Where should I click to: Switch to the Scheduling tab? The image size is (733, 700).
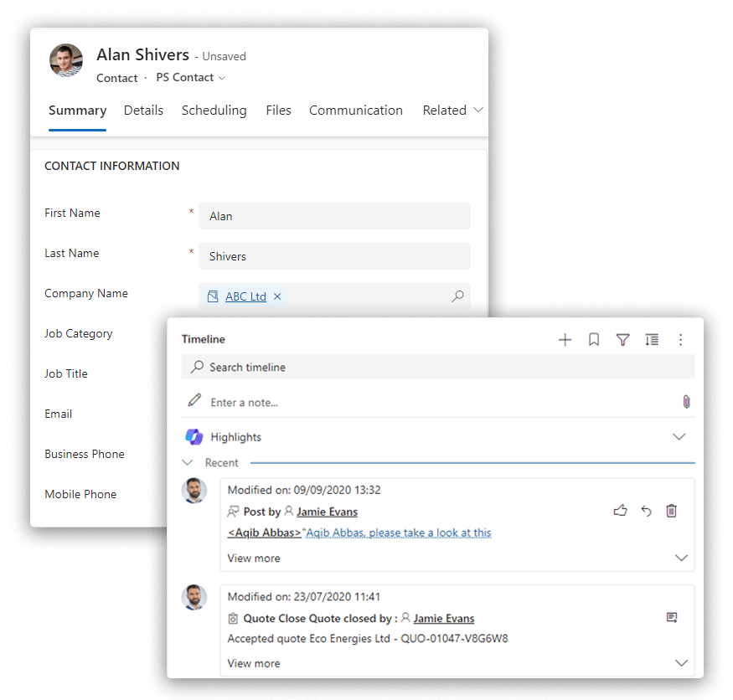coord(214,111)
